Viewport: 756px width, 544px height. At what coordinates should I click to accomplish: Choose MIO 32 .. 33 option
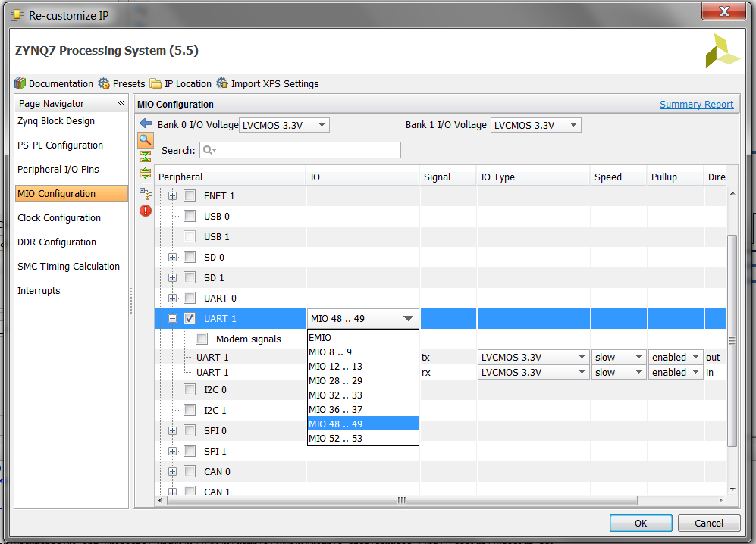tap(362, 395)
